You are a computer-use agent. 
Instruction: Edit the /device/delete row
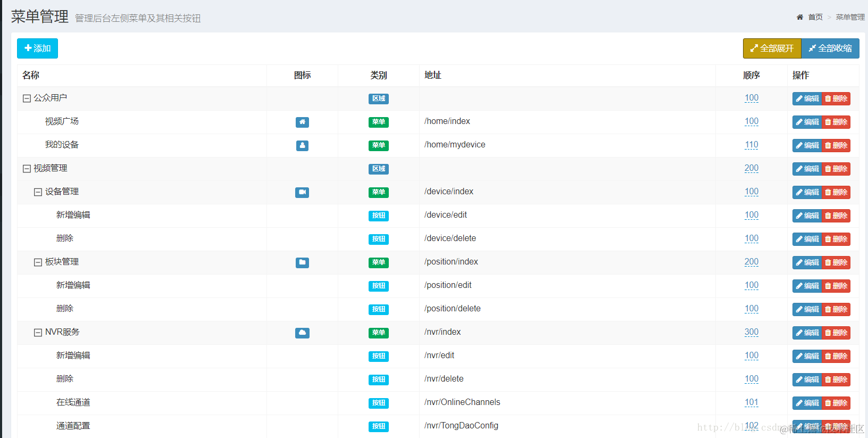(807, 239)
